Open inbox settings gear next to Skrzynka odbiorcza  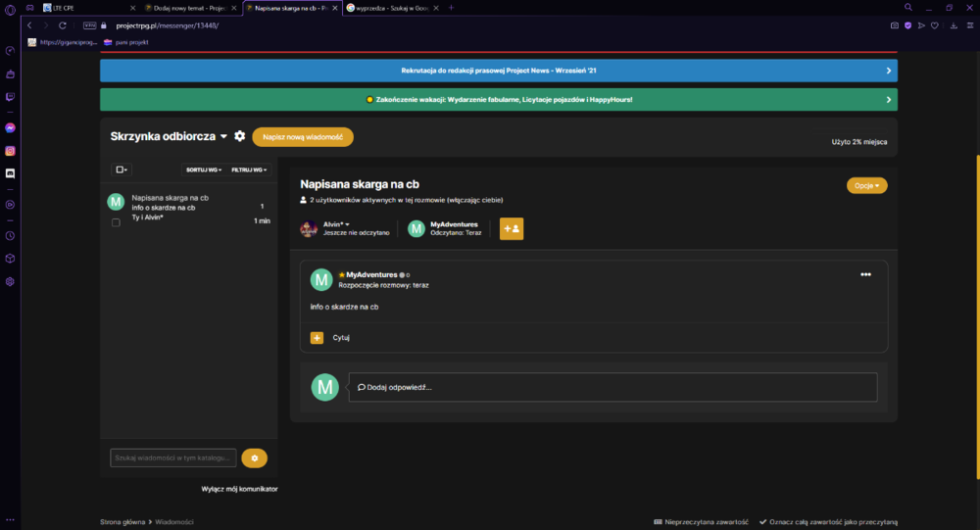click(239, 135)
